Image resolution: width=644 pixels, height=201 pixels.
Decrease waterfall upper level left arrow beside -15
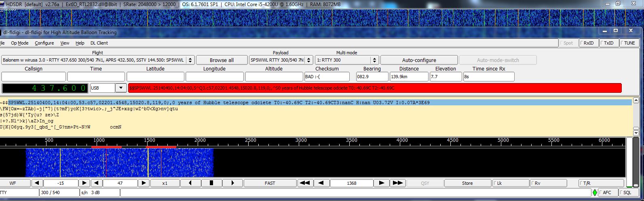point(36,183)
